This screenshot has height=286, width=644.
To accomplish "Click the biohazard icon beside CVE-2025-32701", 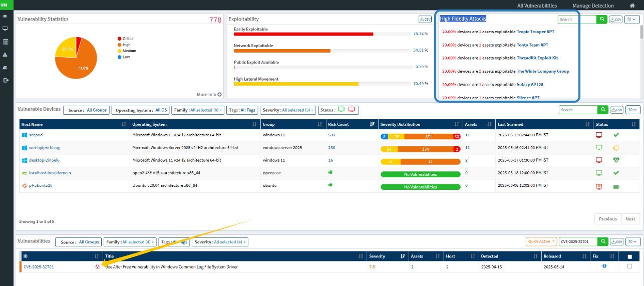I will click(98, 267).
